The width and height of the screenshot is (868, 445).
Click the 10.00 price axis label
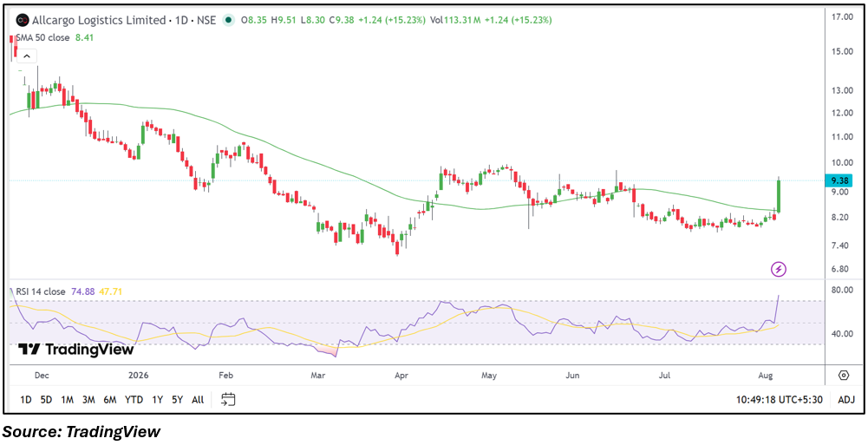(841, 163)
